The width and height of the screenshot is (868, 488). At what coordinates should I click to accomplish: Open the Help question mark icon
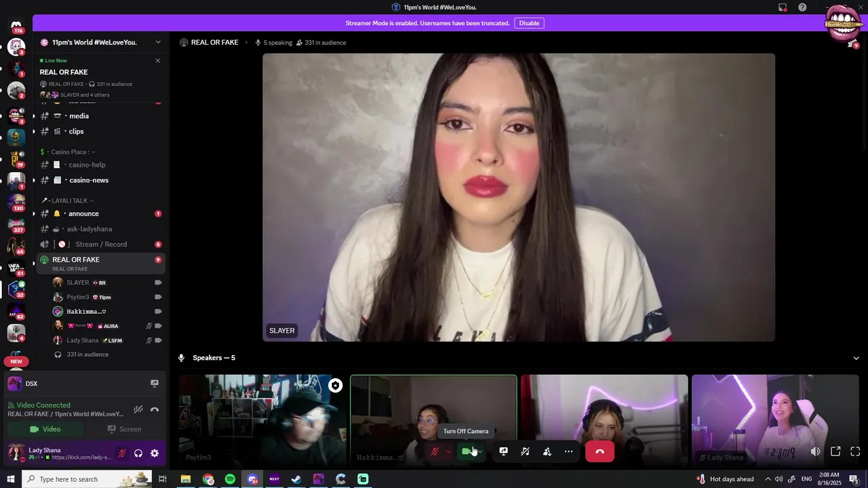tap(802, 7)
